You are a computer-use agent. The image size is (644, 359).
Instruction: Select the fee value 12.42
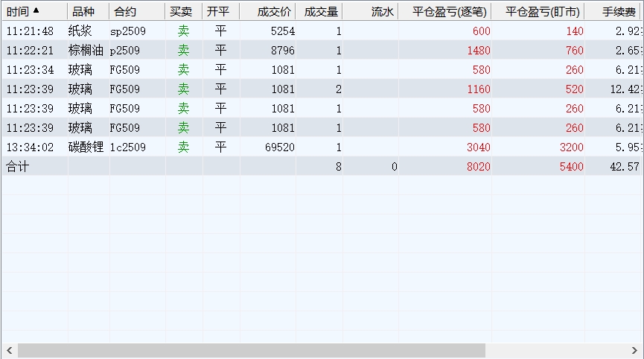(625, 89)
